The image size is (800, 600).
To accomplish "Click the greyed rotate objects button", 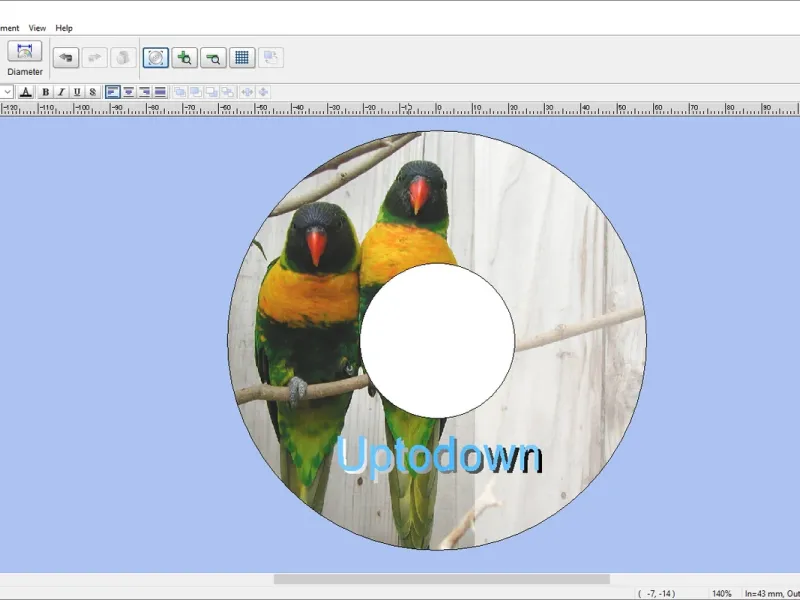I will pos(271,57).
